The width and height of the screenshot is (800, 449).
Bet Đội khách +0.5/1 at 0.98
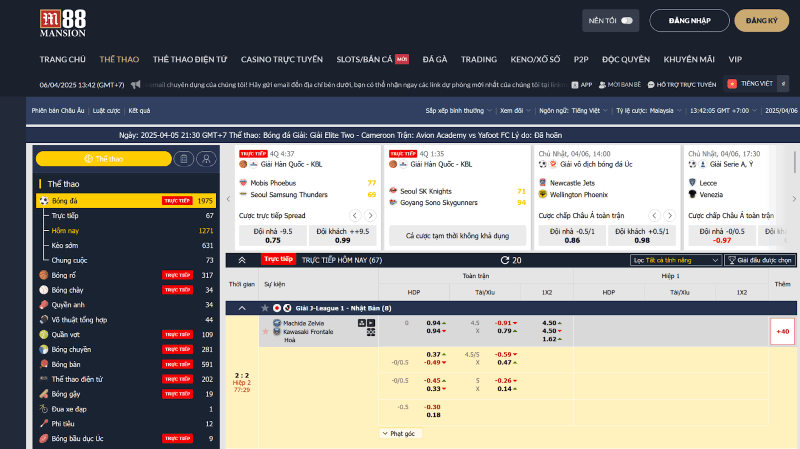pyautogui.click(x=642, y=236)
